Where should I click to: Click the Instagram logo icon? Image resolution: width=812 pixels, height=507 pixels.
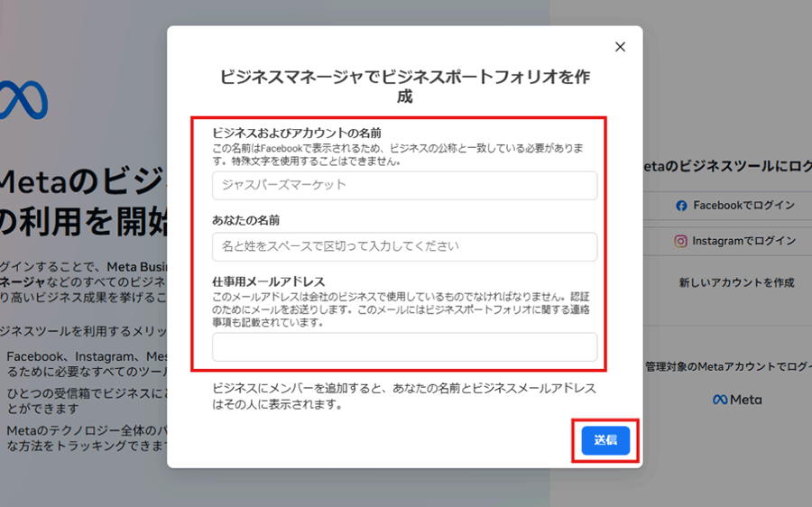tap(680, 242)
